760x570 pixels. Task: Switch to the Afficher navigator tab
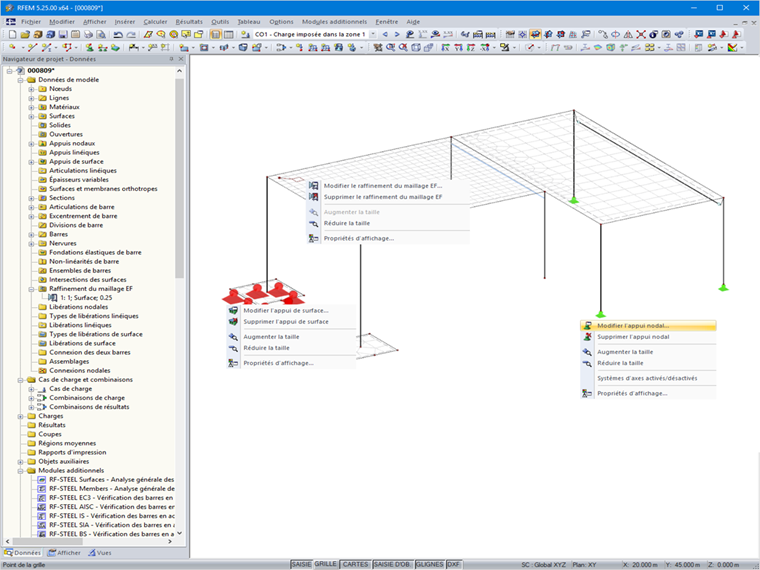click(x=64, y=553)
